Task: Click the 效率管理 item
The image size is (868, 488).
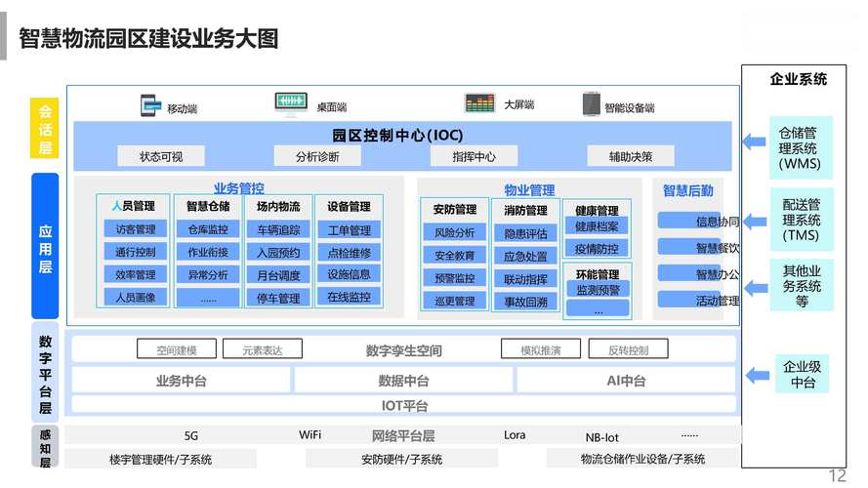Action: pos(136,274)
